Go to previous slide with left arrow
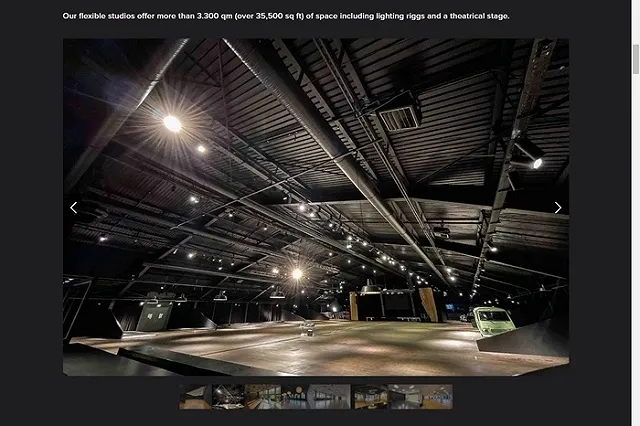The height and width of the screenshot is (426, 640). coord(73,208)
